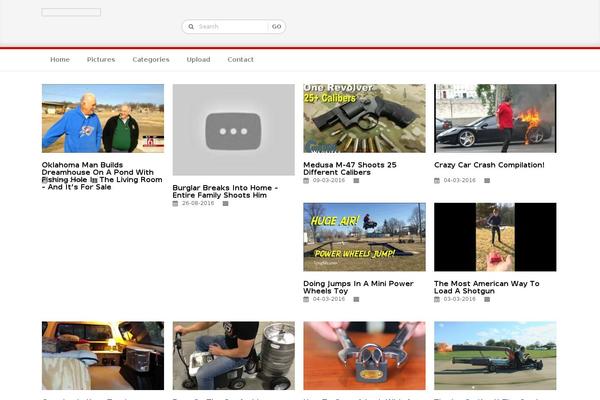This screenshot has height=400, width=600.
Task: Click the truck camper interior thumbnail
Action: click(x=103, y=356)
